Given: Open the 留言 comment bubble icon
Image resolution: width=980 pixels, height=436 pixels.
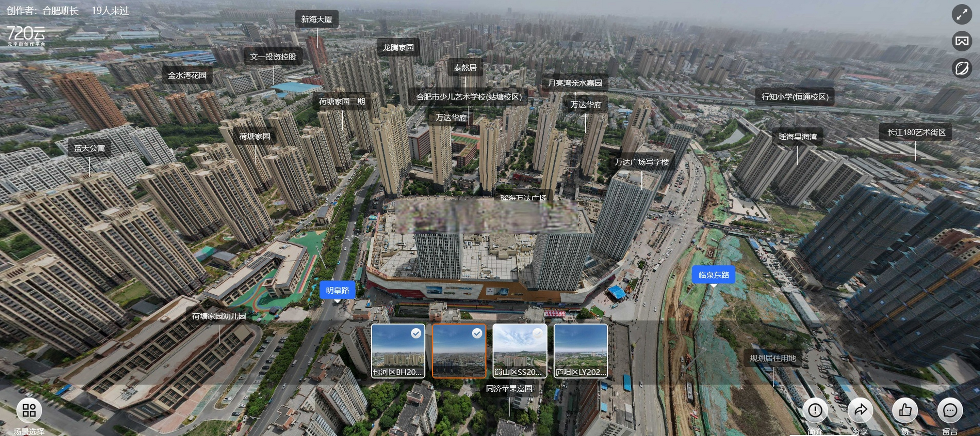Looking at the screenshot, I should (x=950, y=410).
